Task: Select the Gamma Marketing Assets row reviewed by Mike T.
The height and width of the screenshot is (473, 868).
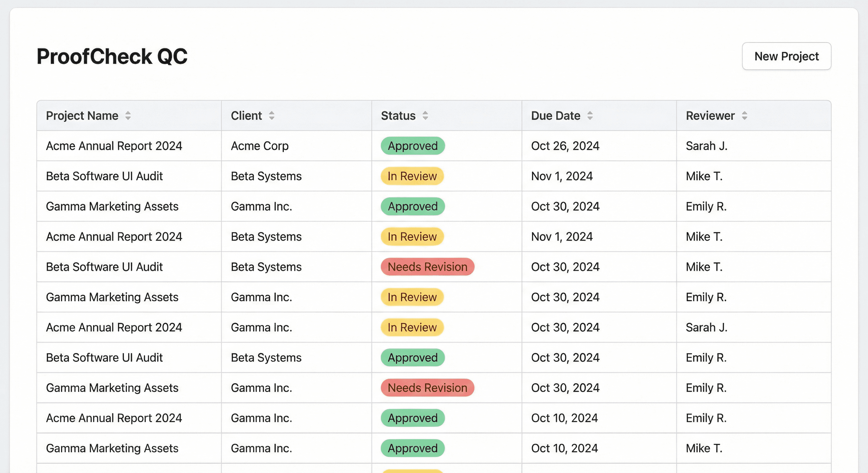Action: click(112, 448)
